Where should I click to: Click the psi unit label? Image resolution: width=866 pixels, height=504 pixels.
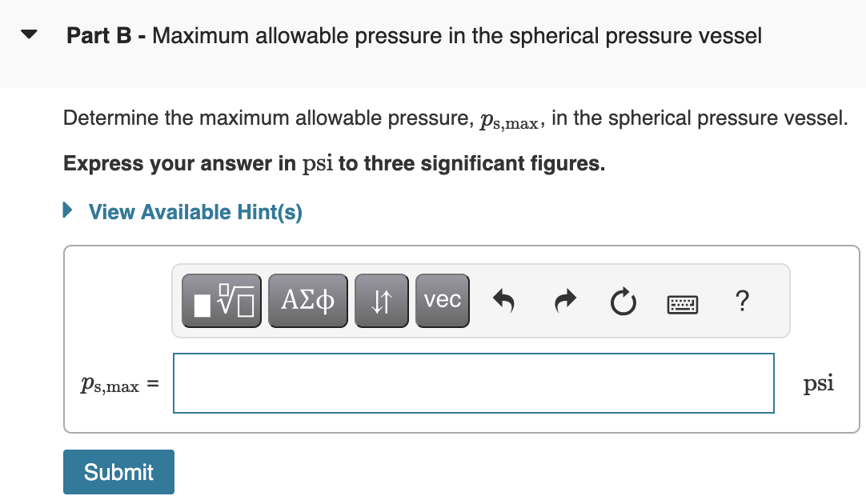point(818,383)
